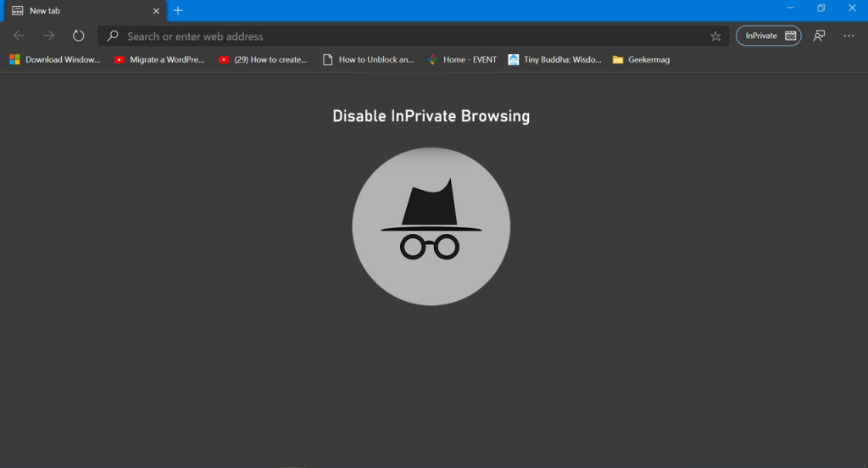
Task: Minimize the browser window
Action: [791, 8]
